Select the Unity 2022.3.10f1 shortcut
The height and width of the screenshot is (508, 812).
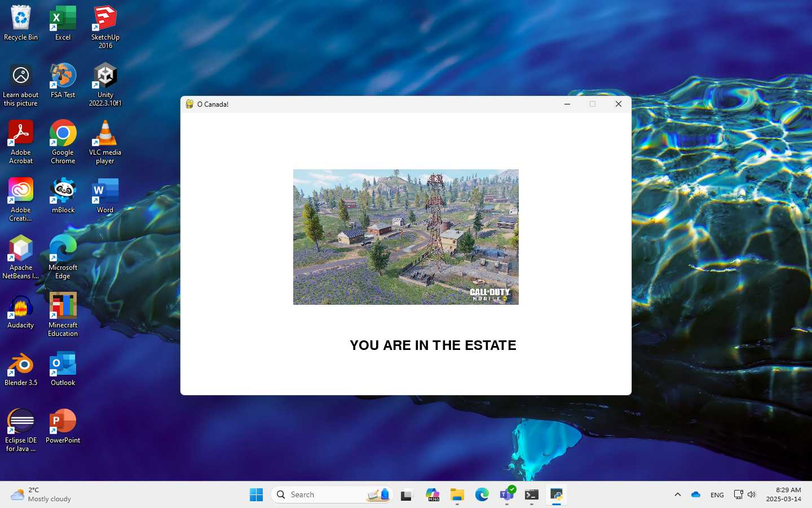pos(105,85)
